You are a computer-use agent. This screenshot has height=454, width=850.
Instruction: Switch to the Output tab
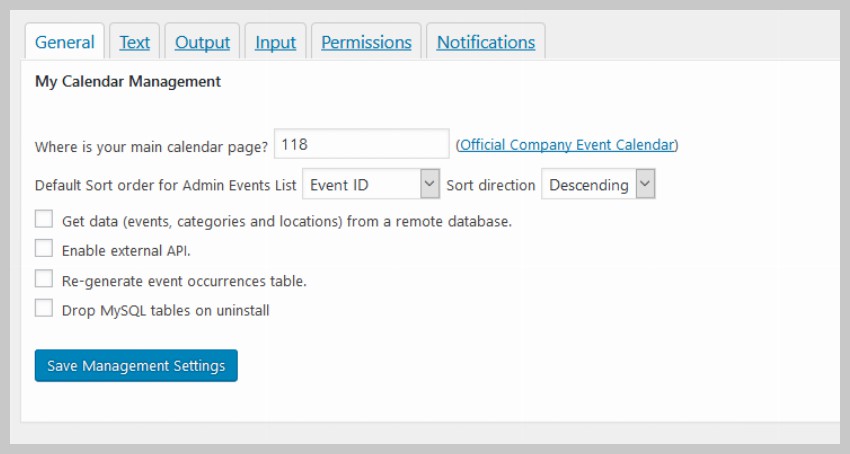click(202, 42)
